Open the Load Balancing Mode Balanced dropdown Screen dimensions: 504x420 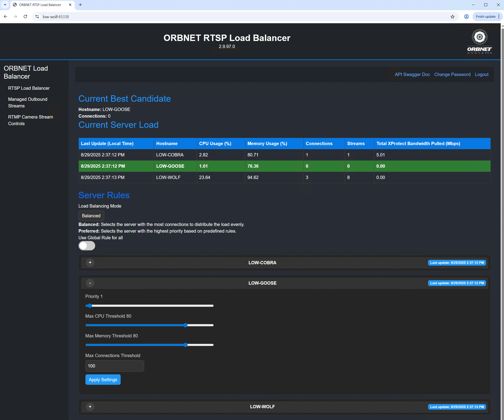click(x=91, y=216)
